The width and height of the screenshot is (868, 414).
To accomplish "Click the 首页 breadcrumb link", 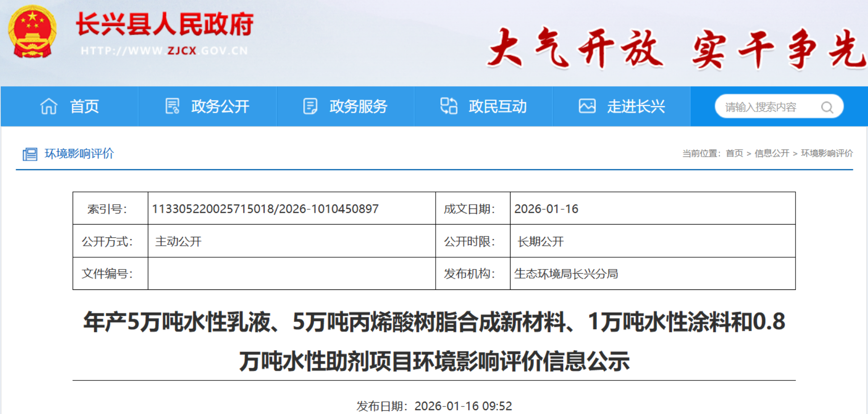I will [734, 153].
